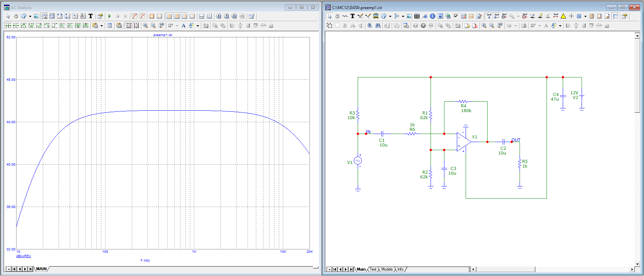The image size is (644, 276).
Task: Expand dropdown arrow beside 3D shapes icon in AC Analysis
Action: (x=30, y=16)
